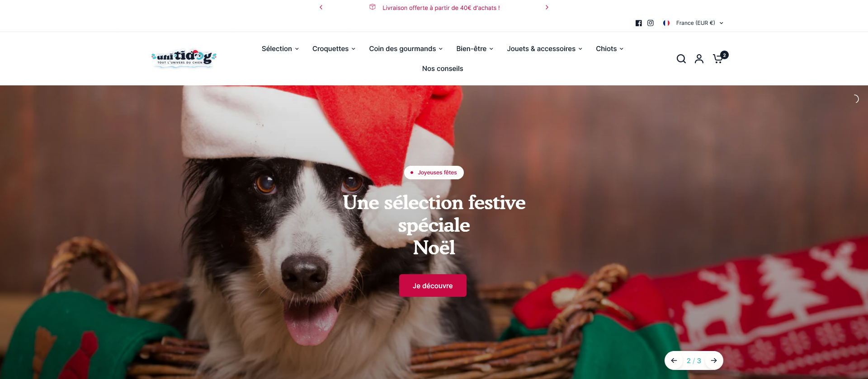The image size is (868, 379).
Task: Open the search magnifier icon
Action: coord(681,59)
